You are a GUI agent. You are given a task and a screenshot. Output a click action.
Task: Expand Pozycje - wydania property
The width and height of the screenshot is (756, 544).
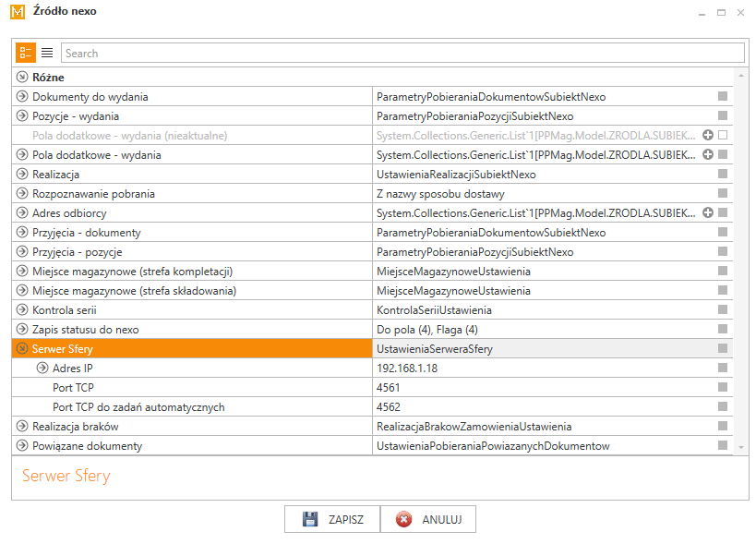tap(22, 115)
